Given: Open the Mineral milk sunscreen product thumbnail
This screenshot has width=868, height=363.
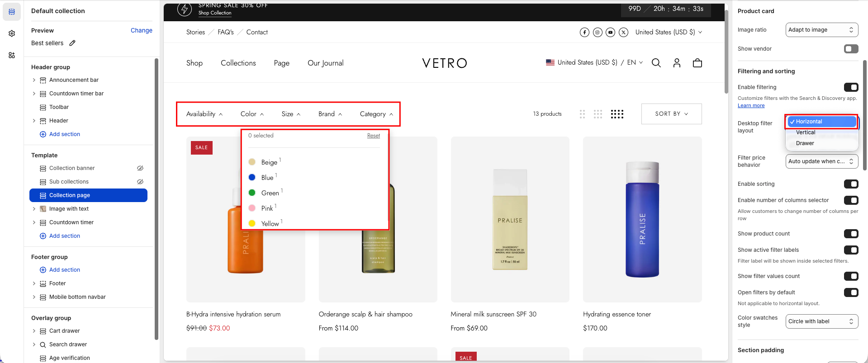Looking at the screenshot, I should pyautogui.click(x=510, y=219).
